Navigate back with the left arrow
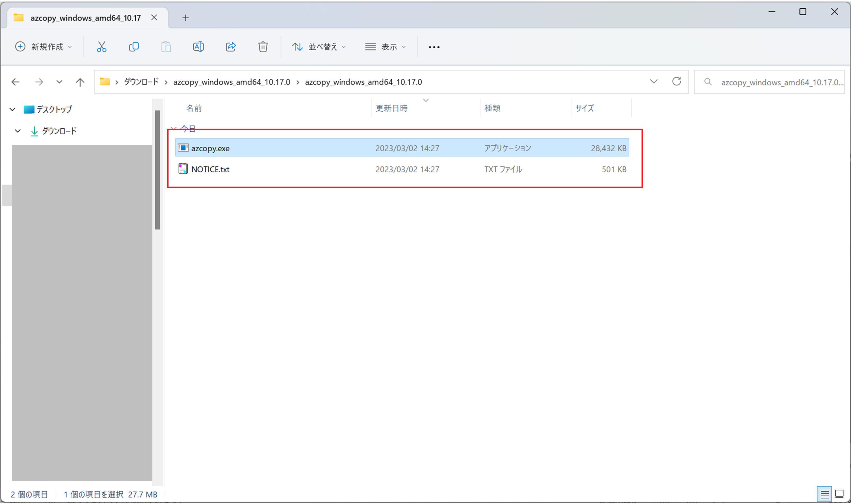The width and height of the screenshot is (851, 504). [x=16, y=82]
